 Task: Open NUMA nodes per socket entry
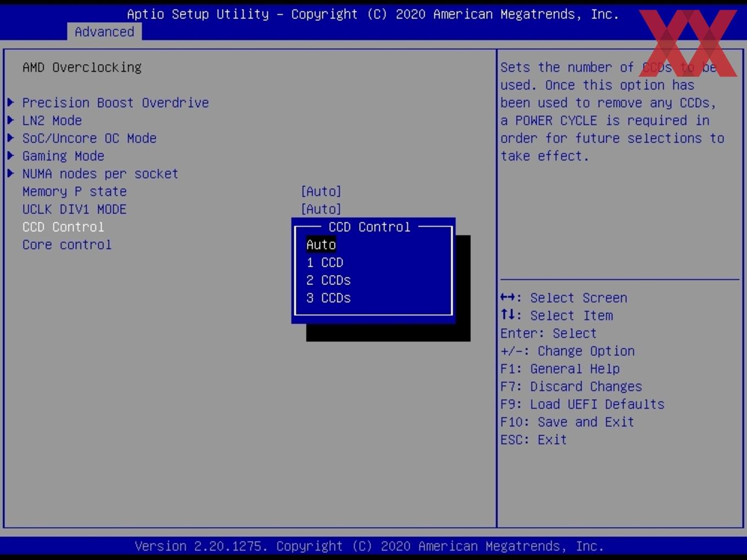point(101,173)
